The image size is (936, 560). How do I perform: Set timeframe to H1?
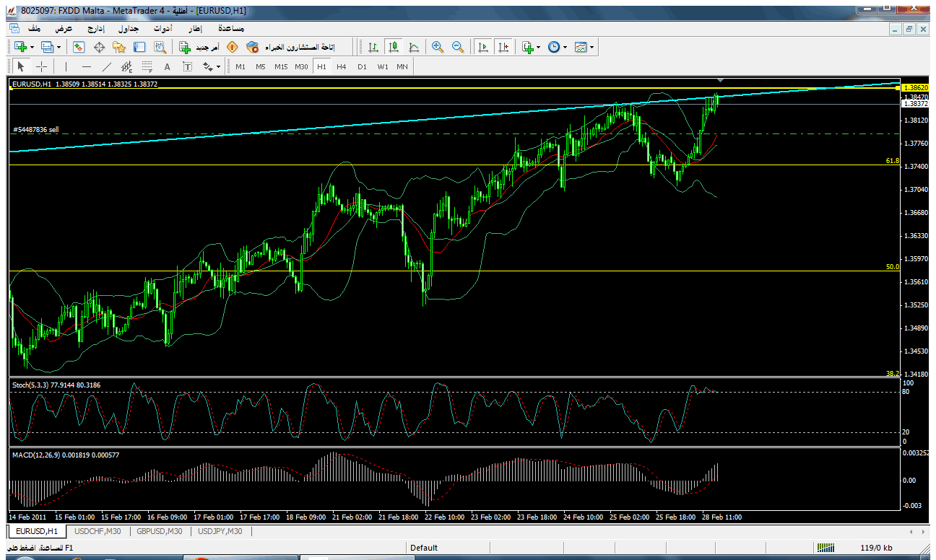point(321,66)
